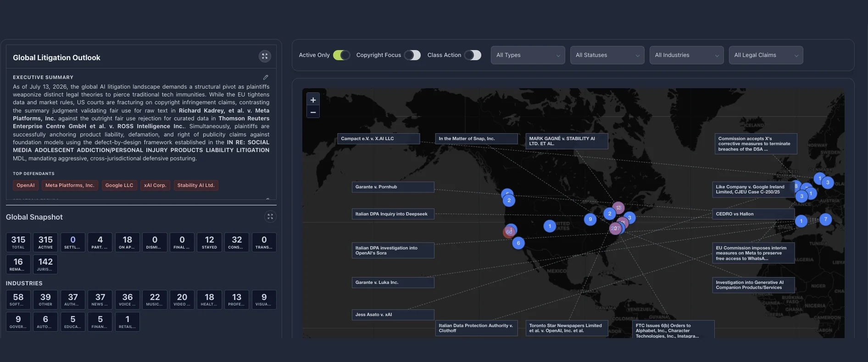Expand the Global Litigation Outlook panel
Screen dimensions: 868x362
click(265, 57)
